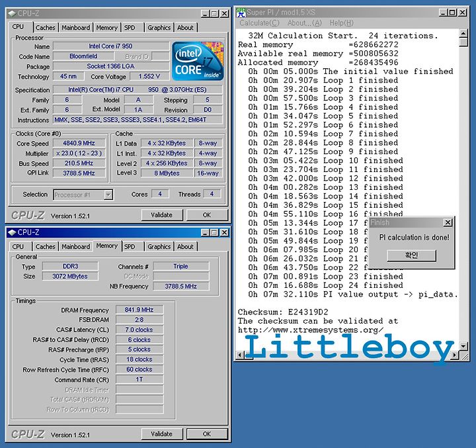Viewport: 476px width, 448px height.
Task: Minimize the bottom CPU-Z window
Action: pyautogui.click(x=205, y=232)
